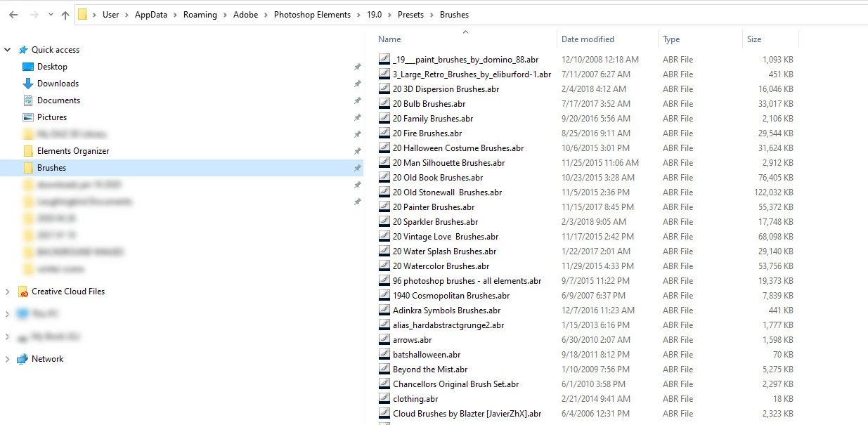
Task: Select Chancellors Original Brush Set.abr file
Action: (x=455, y=384)
